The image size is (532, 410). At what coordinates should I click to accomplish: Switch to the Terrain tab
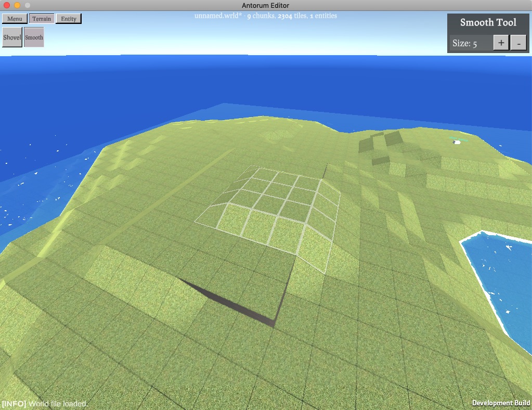click(x=42, y=19)
